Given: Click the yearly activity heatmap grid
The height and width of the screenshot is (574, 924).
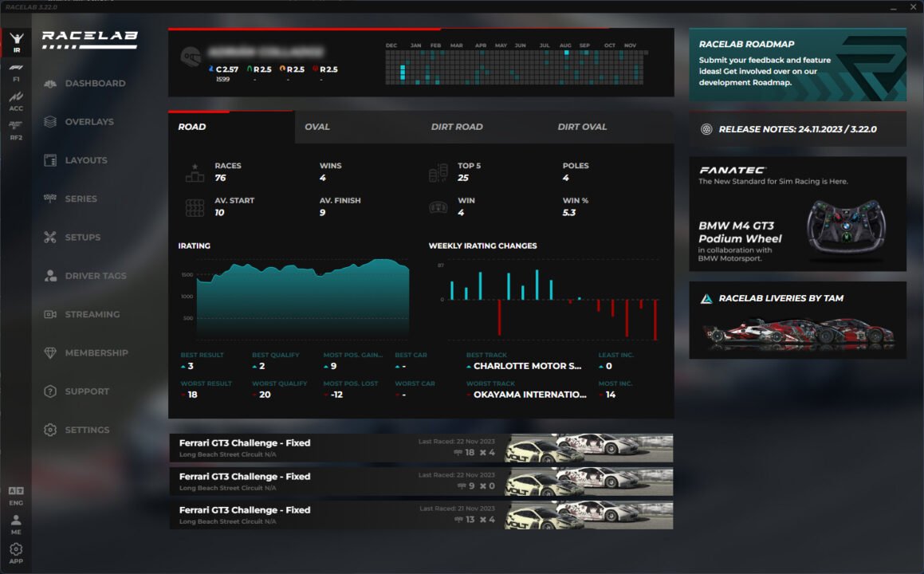Looking at the screenshot, I should pos(515,67).
